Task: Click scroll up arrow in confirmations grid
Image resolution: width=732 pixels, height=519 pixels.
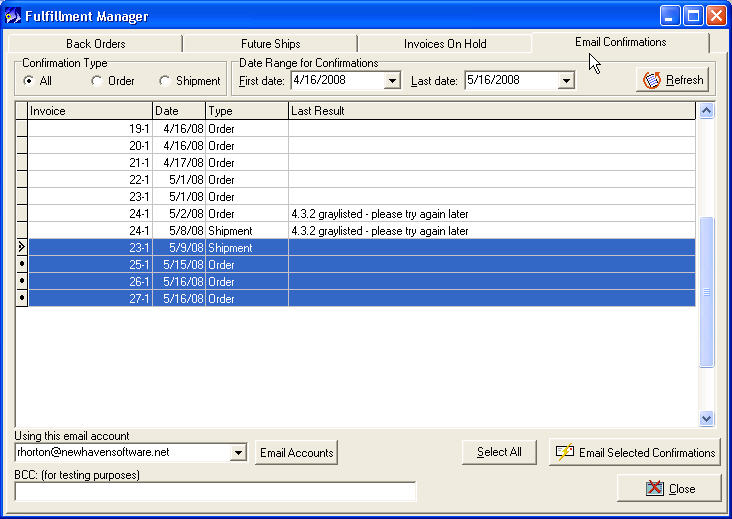Action: [x=706, y=111]
